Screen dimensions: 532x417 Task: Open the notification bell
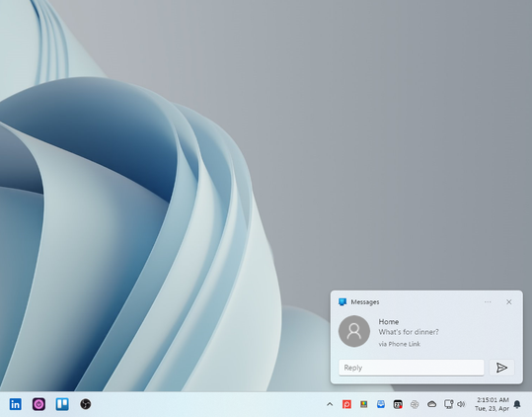click(x=517, y=404)
